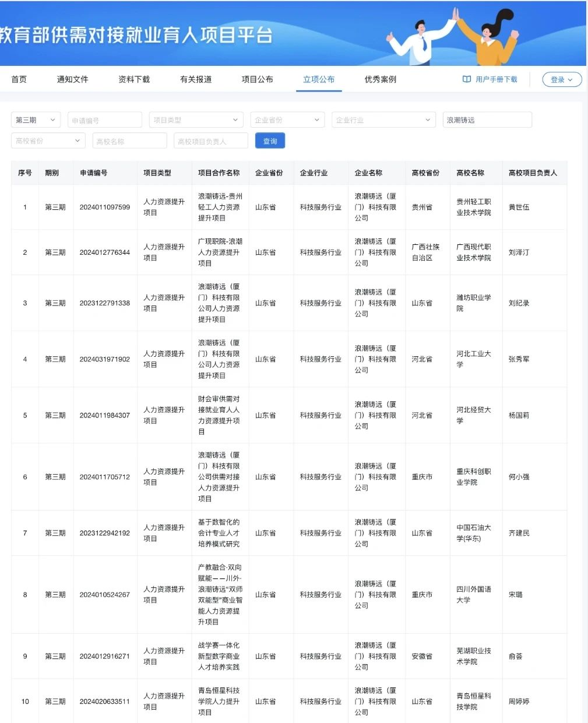Select the 项目公布 tab
Viewport: 588px width, 723px height.
coord(257,79)
